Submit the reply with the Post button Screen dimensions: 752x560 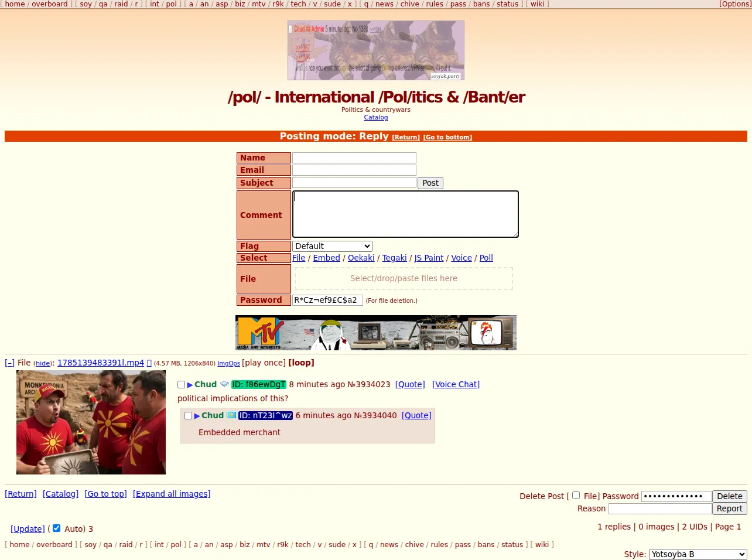point(430,183)
